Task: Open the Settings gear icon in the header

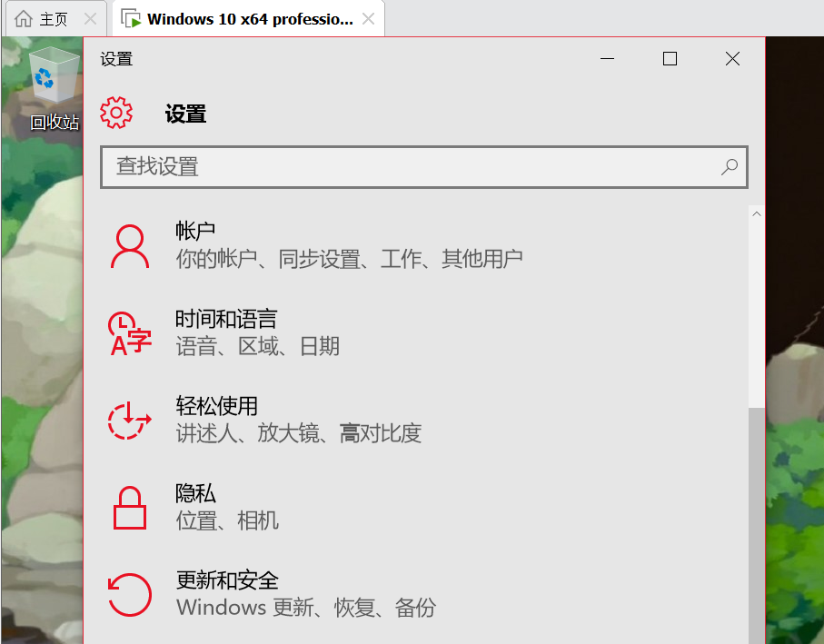Action: coord(116,112)
